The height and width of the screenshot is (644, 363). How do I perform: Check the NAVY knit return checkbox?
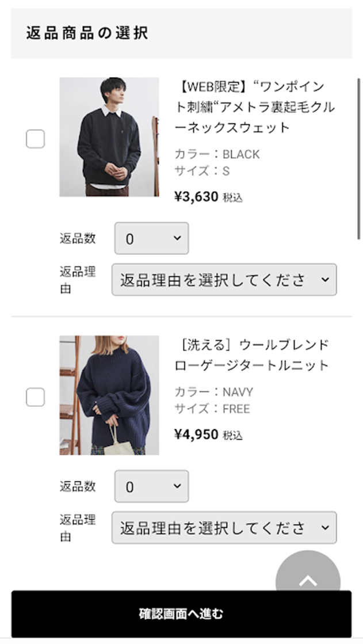(35, 397)
